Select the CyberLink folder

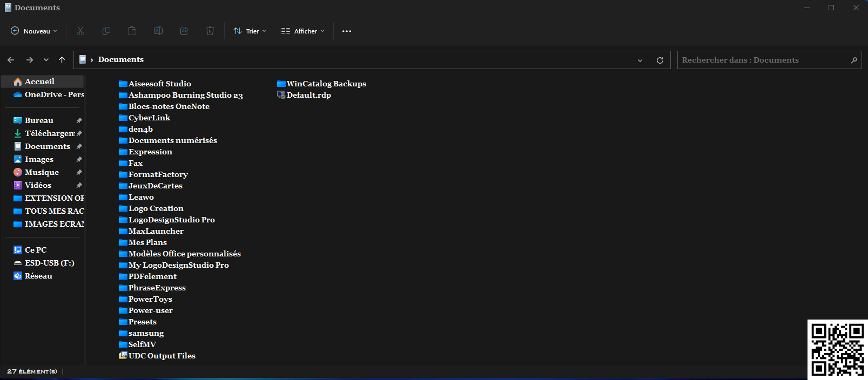coord(144,118)
